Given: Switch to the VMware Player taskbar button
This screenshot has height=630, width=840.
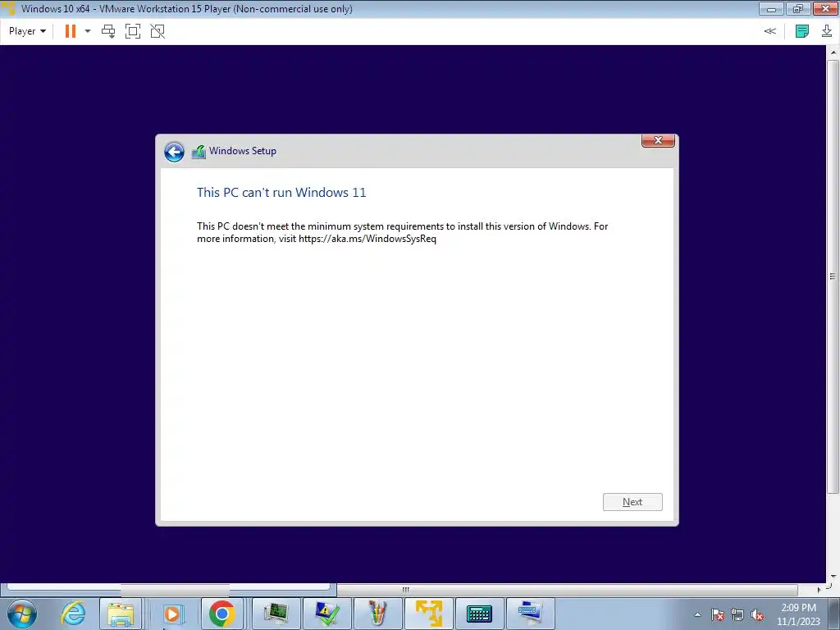Looking at the screenshot, I should coord(428,614).
